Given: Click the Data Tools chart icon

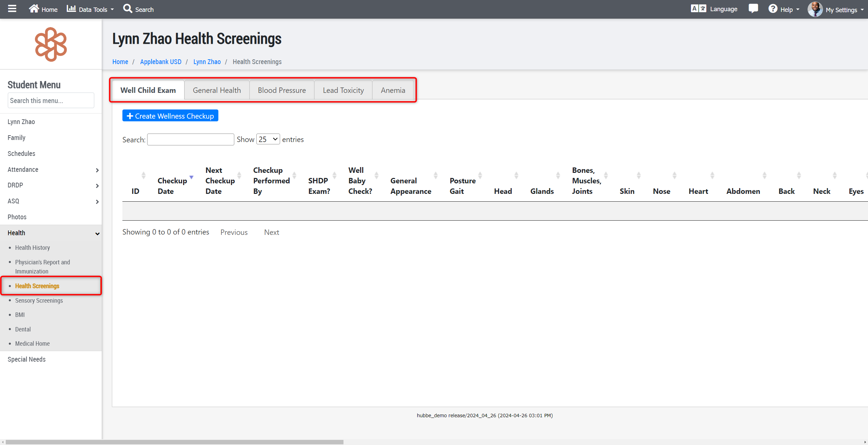Looking at the screenshot, I should pyautogui.click(x=71, y=9).
